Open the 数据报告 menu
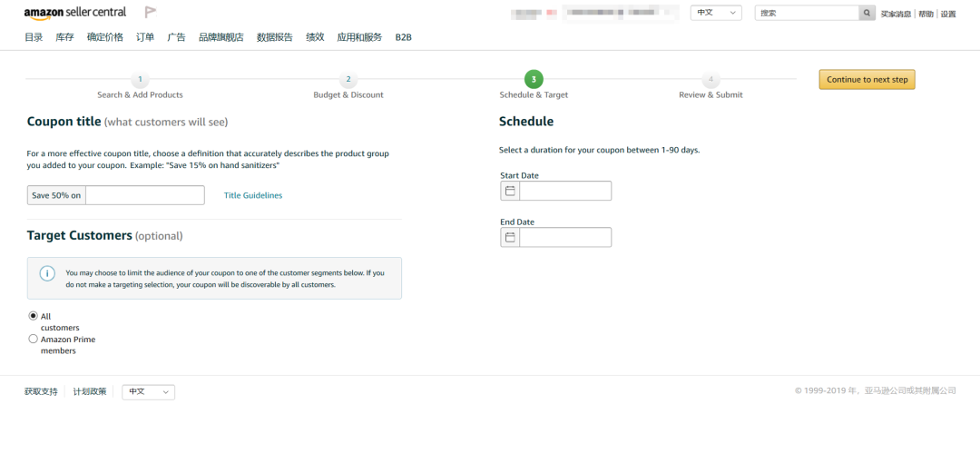 pyautogui.click(x=274, y=37)
